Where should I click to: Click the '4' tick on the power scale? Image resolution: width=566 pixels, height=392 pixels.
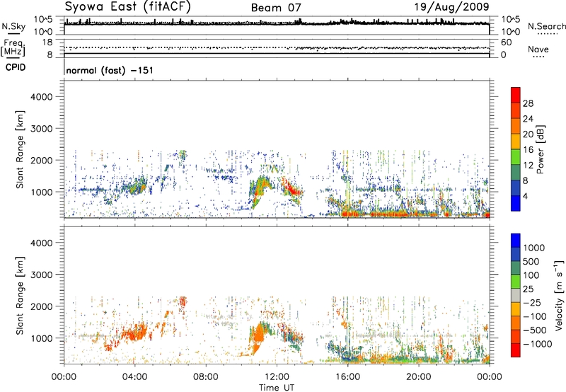pyautogui.click(x=526, y=197)
